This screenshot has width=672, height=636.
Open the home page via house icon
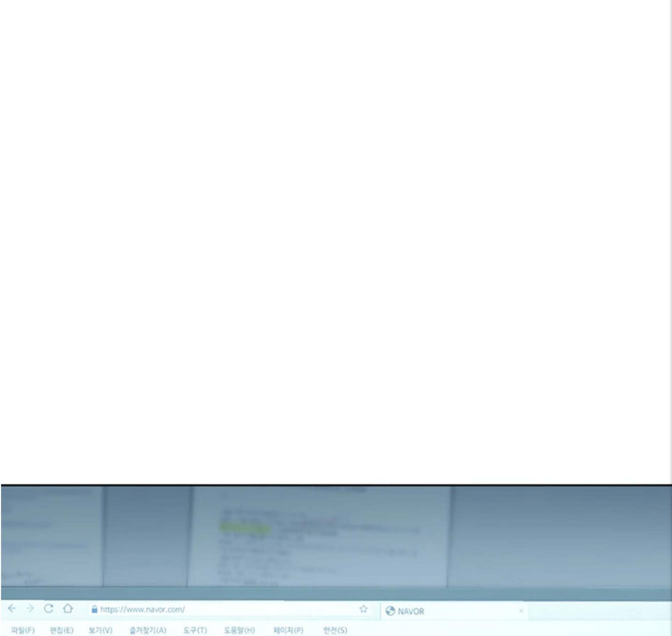point(68,608)
